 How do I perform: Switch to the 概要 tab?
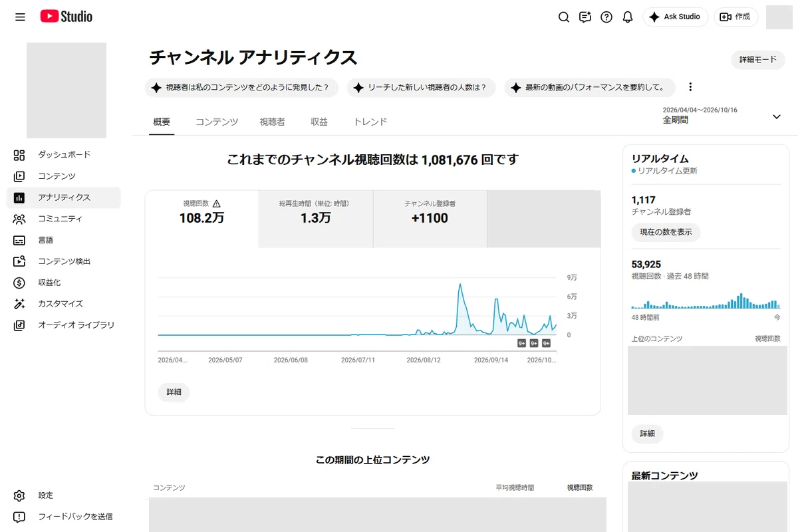tap(162, 122)
